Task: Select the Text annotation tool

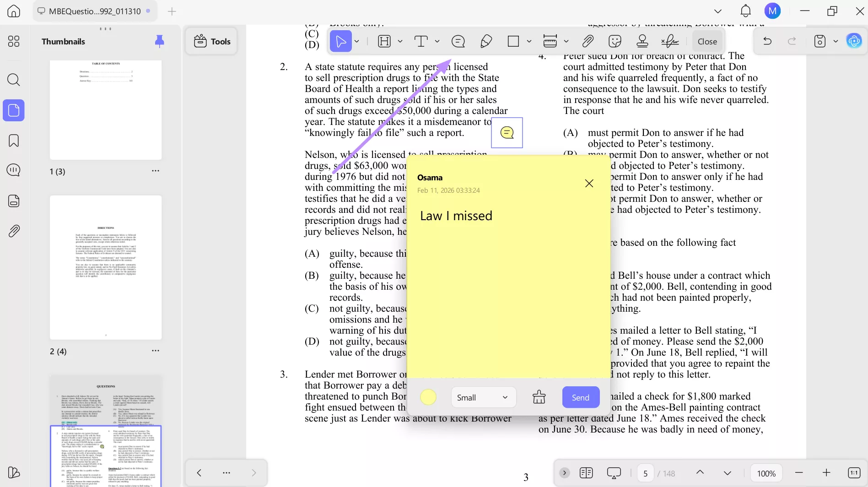Action: click(x=421, y=41)
